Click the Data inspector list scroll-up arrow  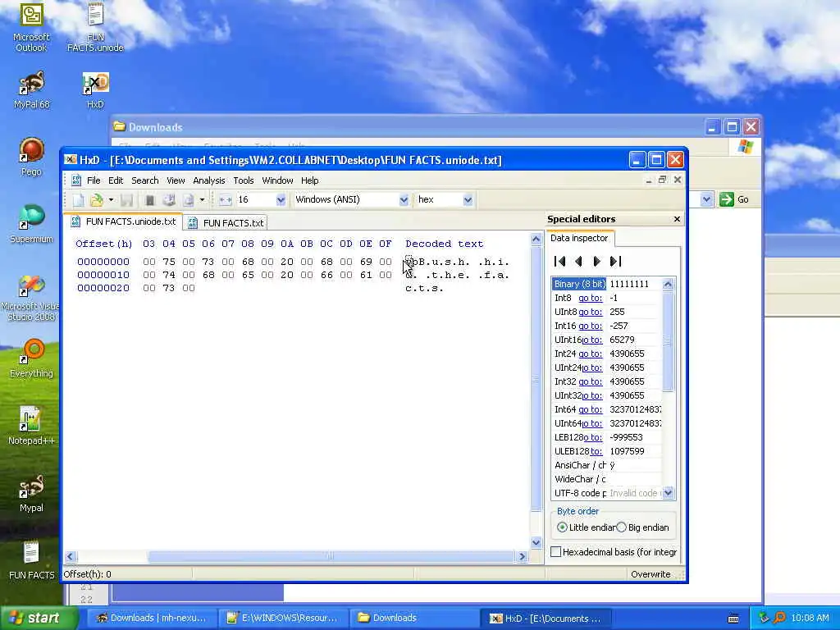668,285
